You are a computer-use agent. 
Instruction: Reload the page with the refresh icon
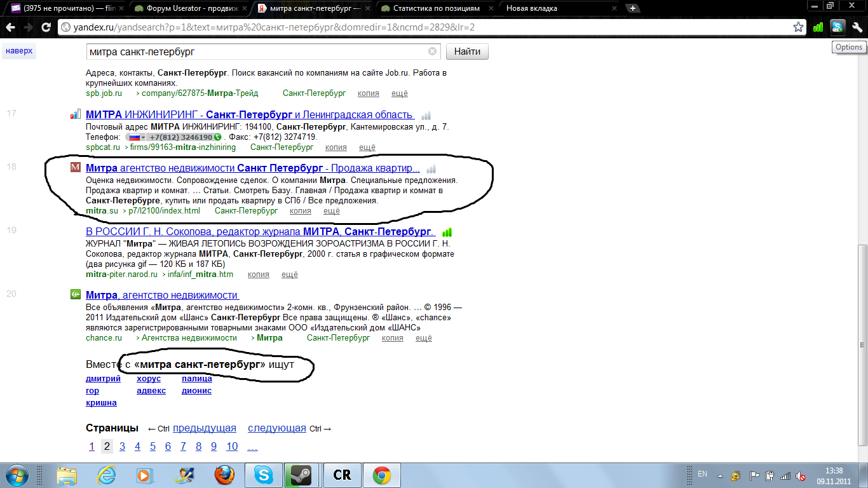pos(46,27)
